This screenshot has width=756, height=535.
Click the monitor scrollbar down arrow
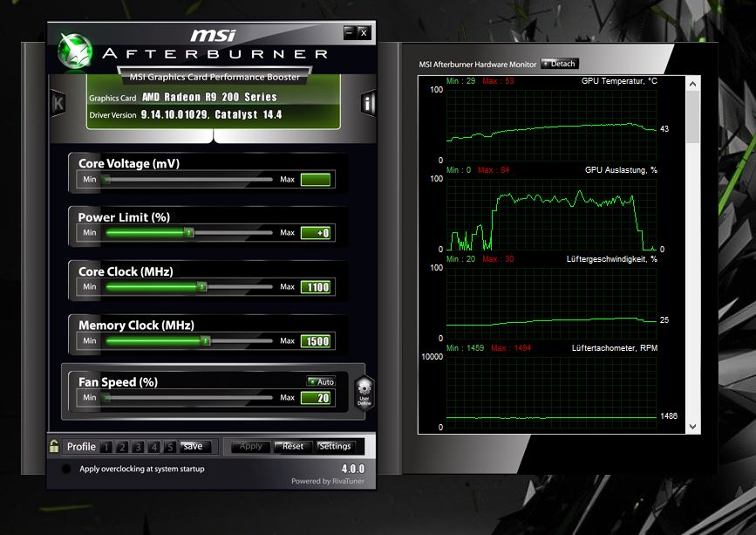(693, 427)
